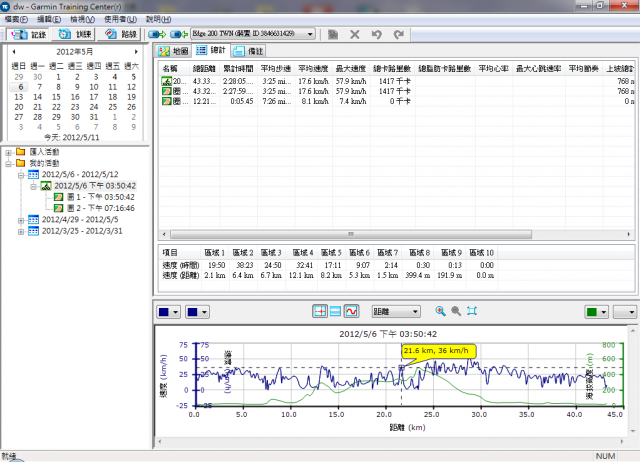Open the 路線 courses view button

tap(120, 34)
